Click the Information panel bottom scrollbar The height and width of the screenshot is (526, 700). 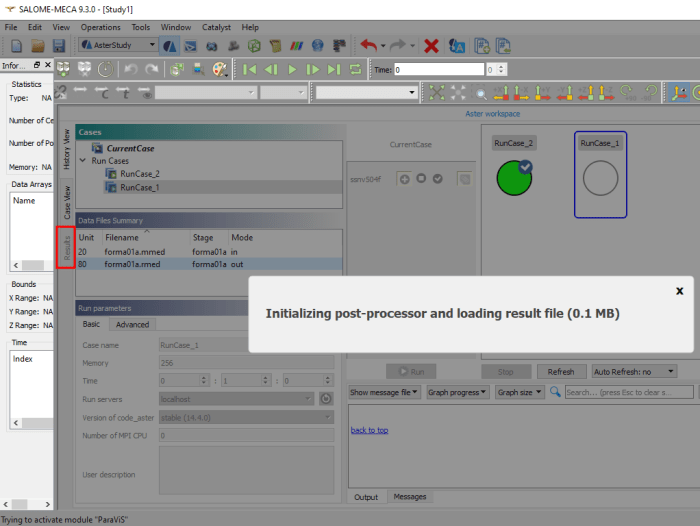pyautogui.click(x=26, y=504)
